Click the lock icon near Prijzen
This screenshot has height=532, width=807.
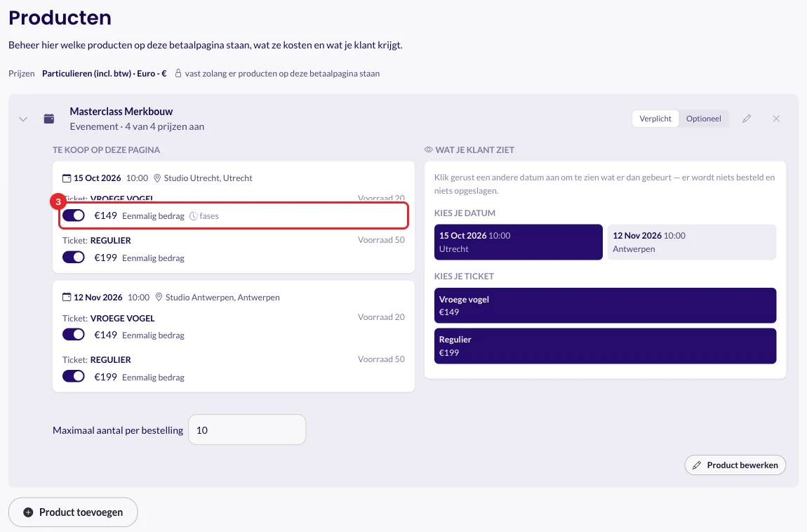(x=178, y=73)
